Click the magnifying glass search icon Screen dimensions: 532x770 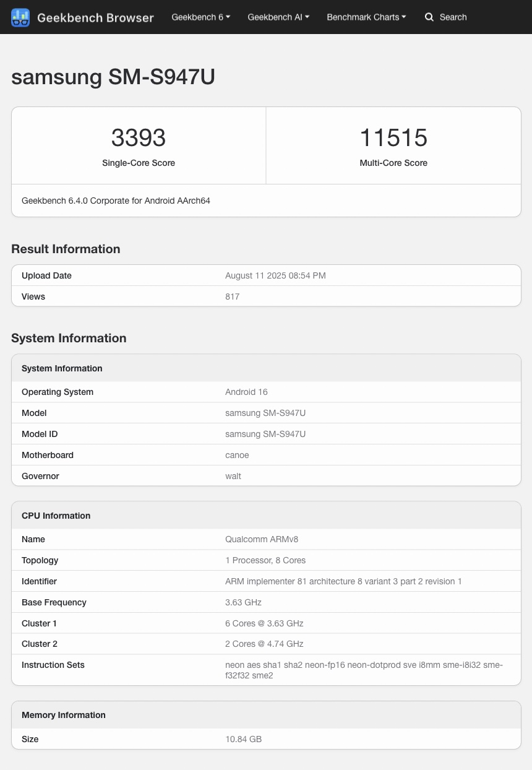coord(429,17)
